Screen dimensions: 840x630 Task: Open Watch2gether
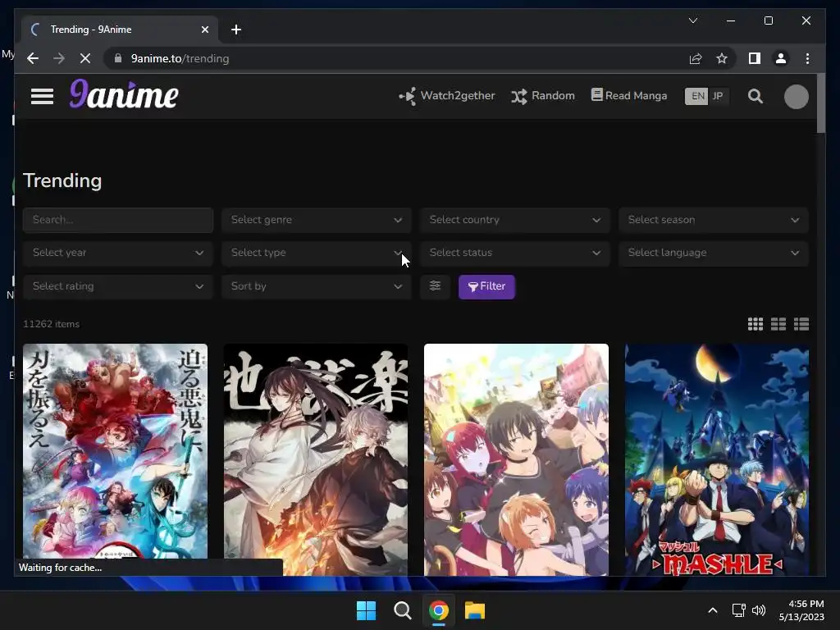(447, 96)
